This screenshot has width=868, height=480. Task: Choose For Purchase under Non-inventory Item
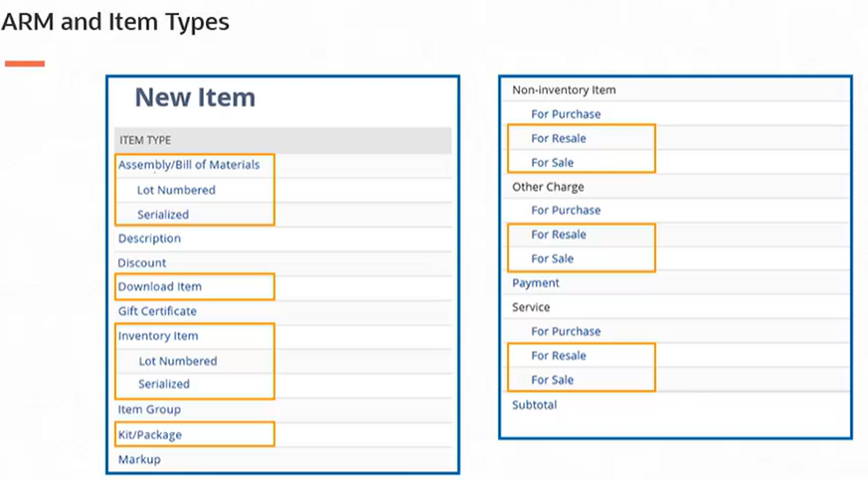[566, 114]
